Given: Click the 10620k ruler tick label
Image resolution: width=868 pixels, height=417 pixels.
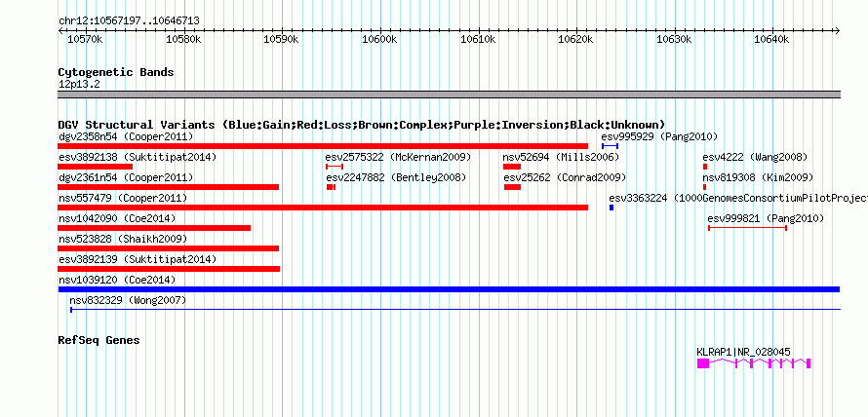Looking at the screenshot, I should tap(575, 39).
